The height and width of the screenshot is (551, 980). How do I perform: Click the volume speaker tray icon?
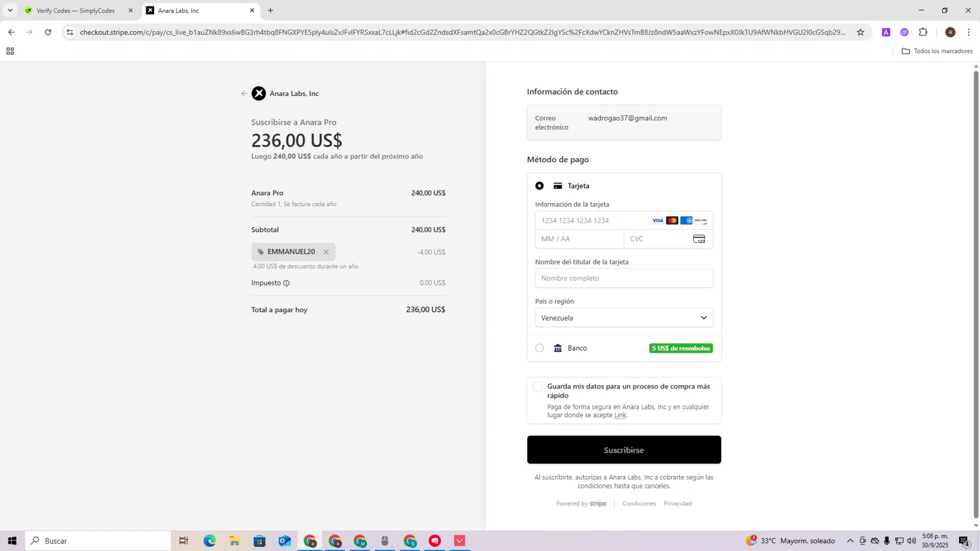click(911, 541)
